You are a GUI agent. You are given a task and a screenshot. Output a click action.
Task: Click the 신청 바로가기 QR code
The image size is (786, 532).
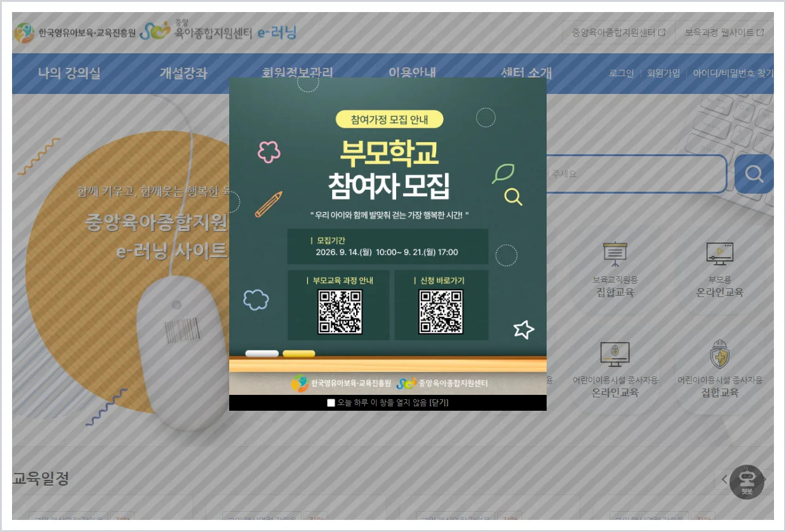click(x=441, y=312)
